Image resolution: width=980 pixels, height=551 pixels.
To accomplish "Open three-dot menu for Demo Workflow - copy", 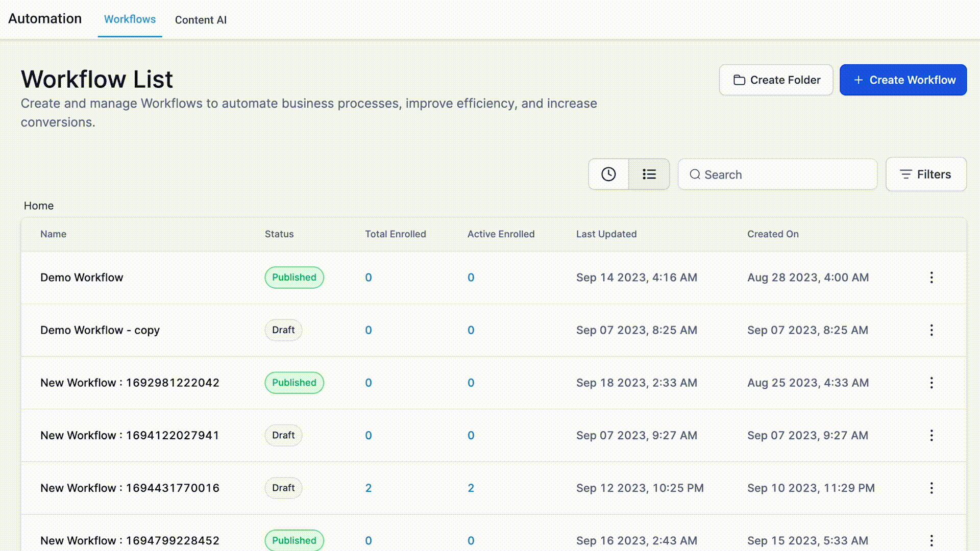I will tap(931, 330).
